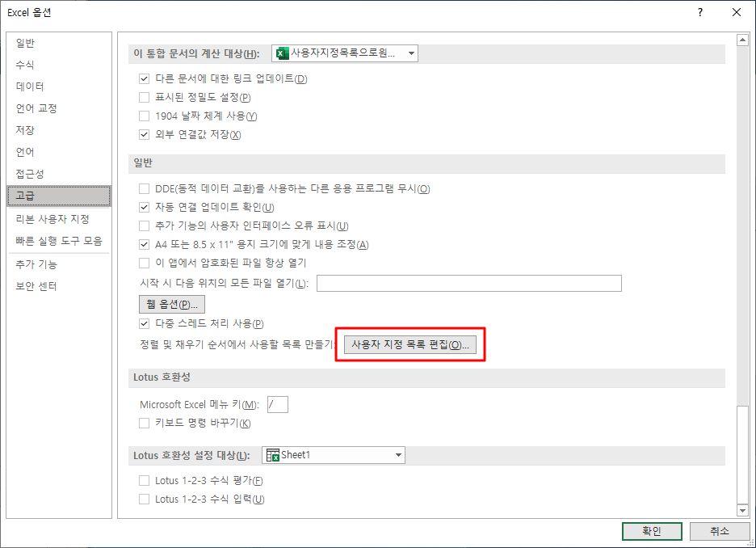Click the scrollbar up arrow
Image resolution: width=756 pixels, height=548 pixels.
coord(742,40)
